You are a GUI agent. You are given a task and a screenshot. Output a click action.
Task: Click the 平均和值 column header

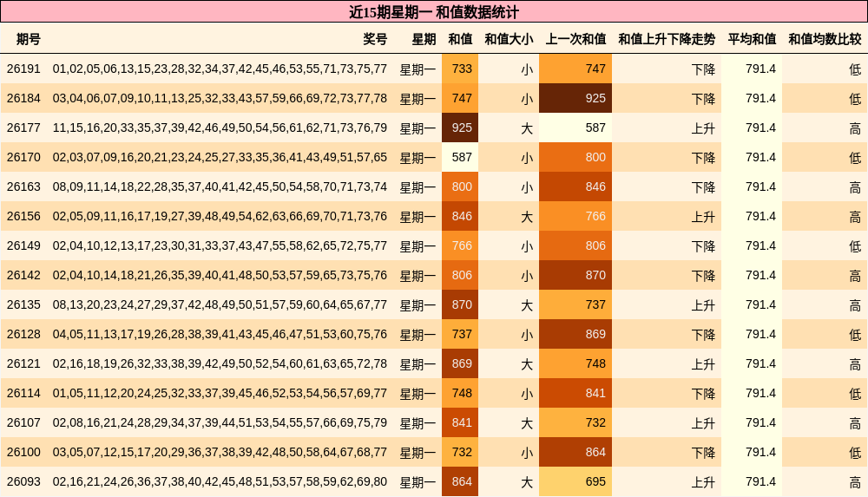coord(752,39)
